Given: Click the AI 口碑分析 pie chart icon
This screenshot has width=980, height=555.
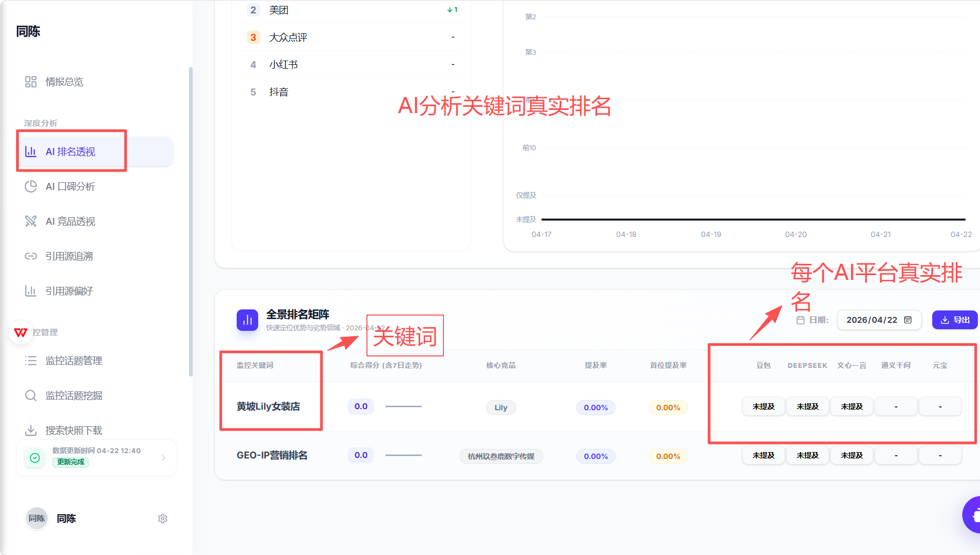Looking at the screenshot, I should (31, 187).
